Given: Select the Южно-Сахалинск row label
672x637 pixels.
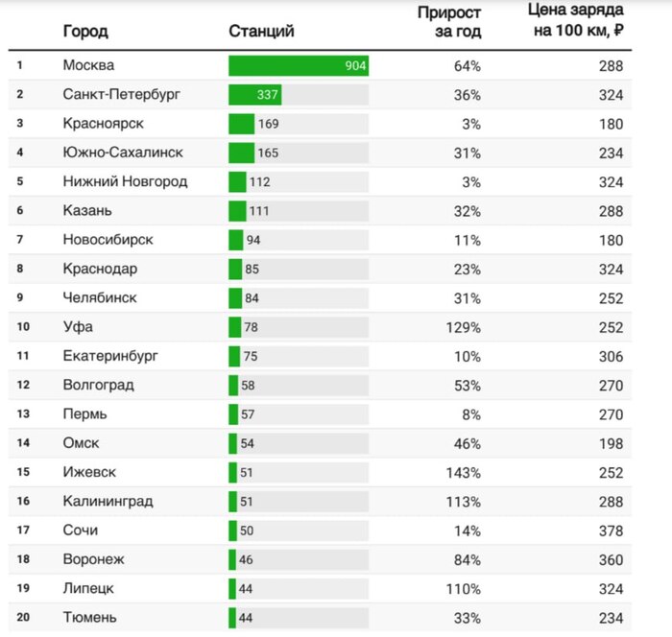Looking at the screenshot, I should coord(123,153).
